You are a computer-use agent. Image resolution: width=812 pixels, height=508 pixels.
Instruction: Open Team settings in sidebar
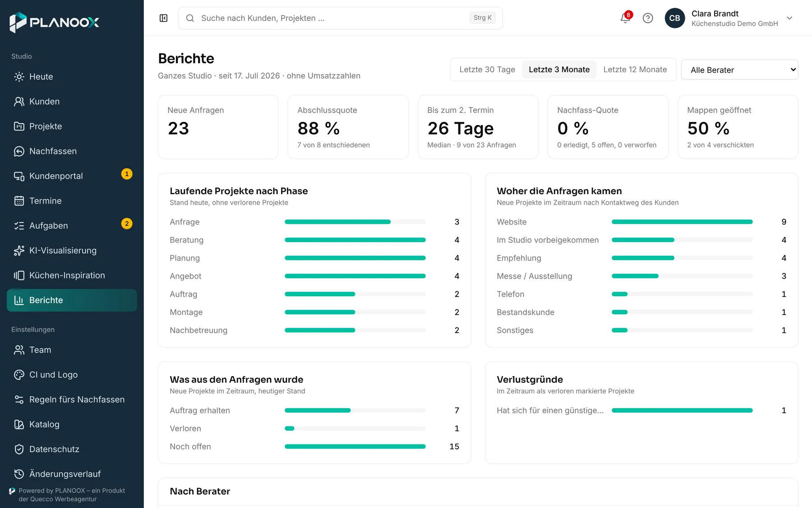pyautogui.click(x=72, y=350)
